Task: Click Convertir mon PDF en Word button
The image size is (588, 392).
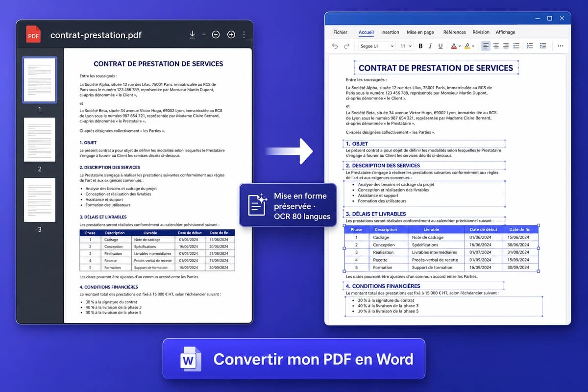Action: pyautogui.click(x=294, y=359)
